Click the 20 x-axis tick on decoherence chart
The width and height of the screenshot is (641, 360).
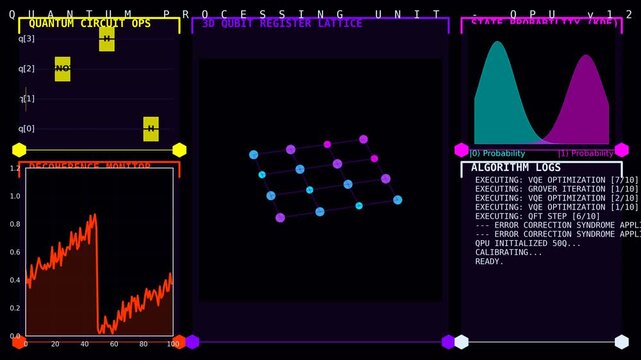tap(55, 344)
